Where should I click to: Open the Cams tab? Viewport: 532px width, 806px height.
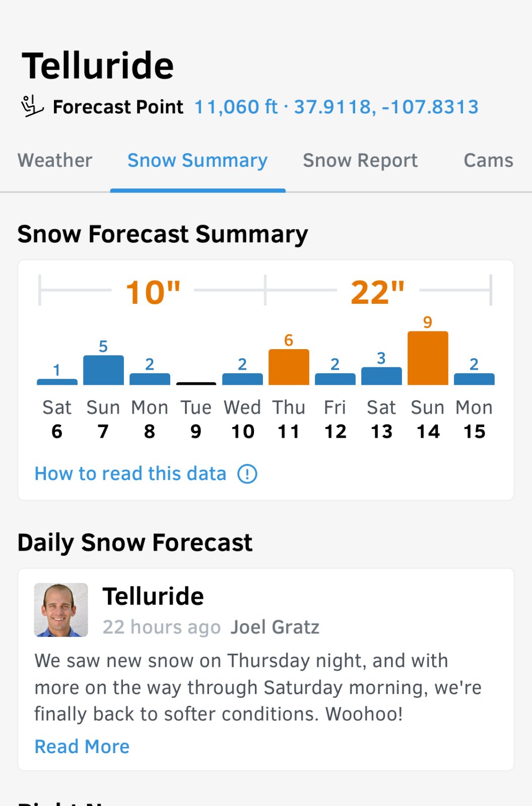pyautogui.click(x=488, y=161)
